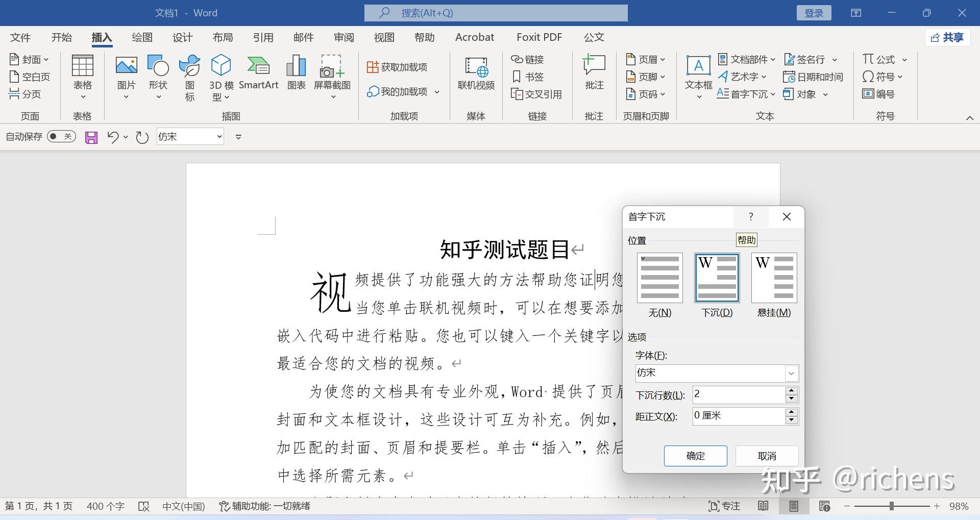The height and width of the screenshot is (520, 980).
Task: Open the 艺术字 WordArt dropdown
Action: 742,77
